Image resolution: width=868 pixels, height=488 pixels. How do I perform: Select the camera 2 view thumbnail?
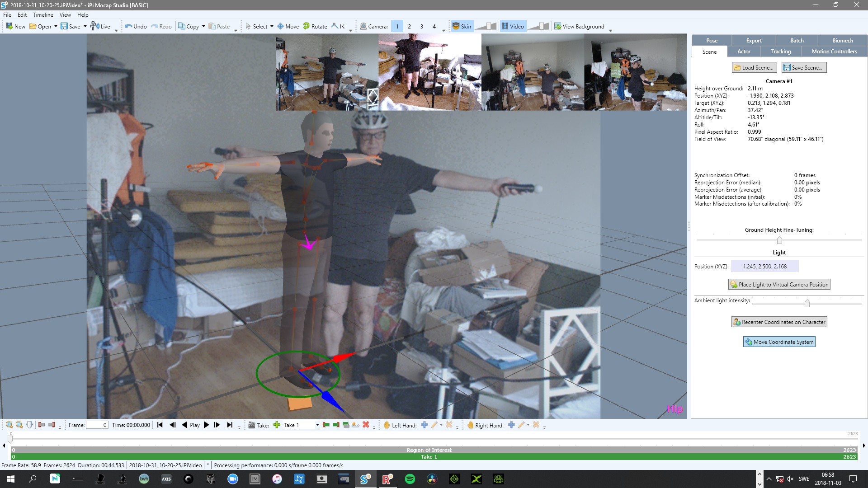[x=429, y=72]
